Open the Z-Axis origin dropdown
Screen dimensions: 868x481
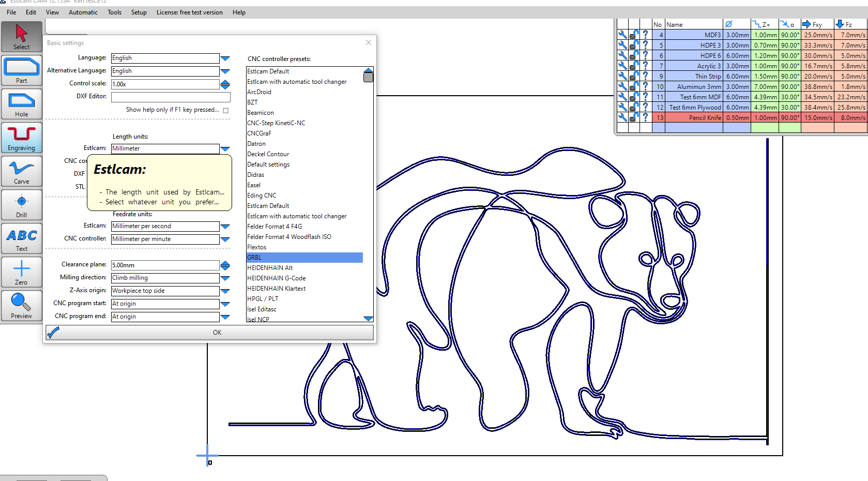[x=225, y=291]
